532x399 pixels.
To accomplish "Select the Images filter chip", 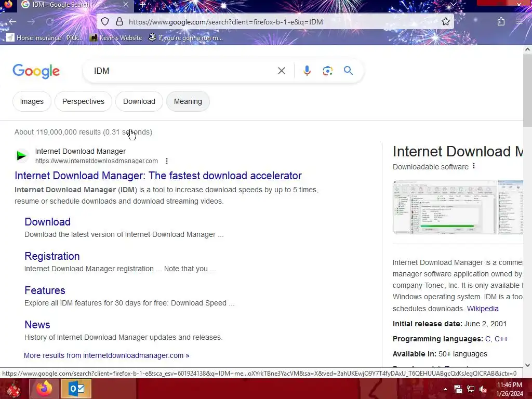I will 32,101.
